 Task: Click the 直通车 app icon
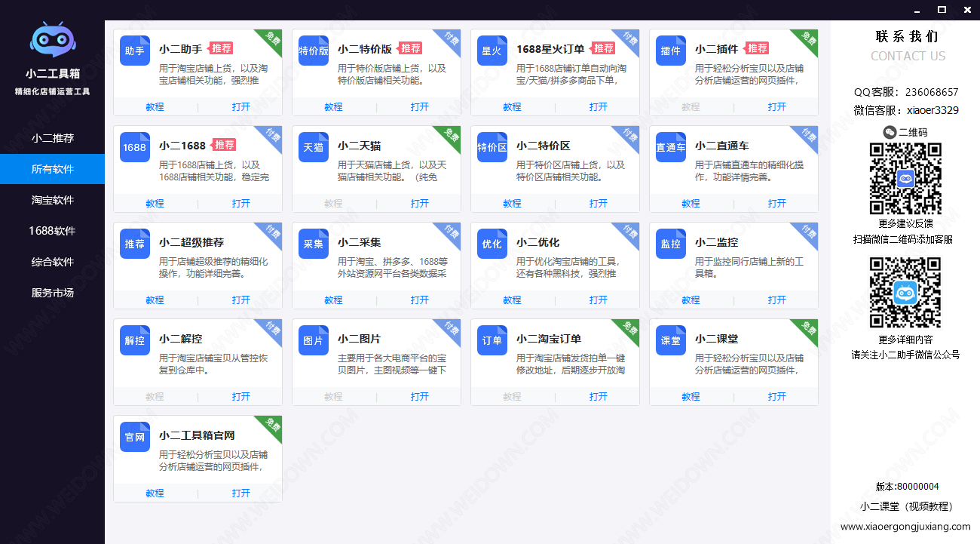(x=671, y=147)
